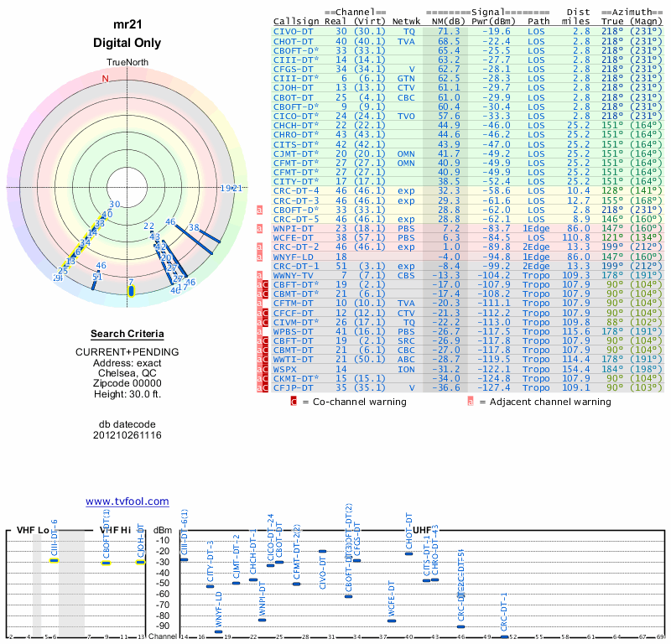Click the UHF band label
This screenshot has width=671, height=644.
click(x=421, y=531)
